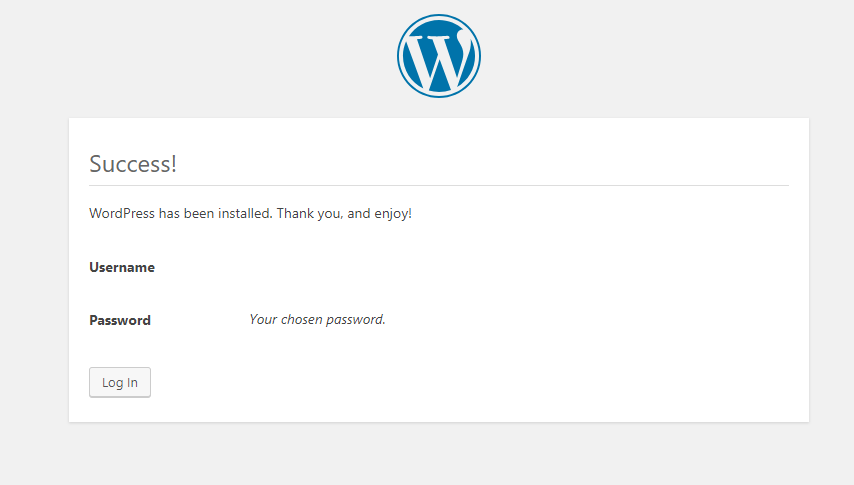
Task: Click the bold Username label
Action: coord(122,267)
